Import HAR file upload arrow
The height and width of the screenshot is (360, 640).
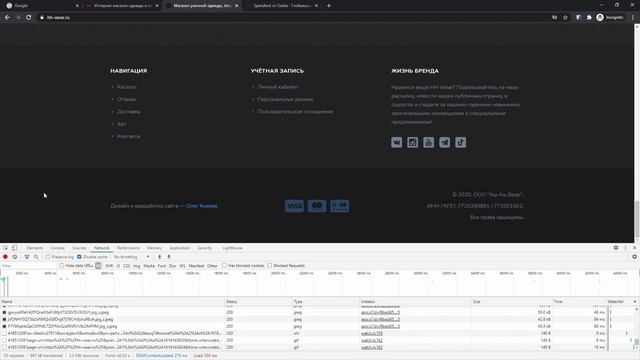(x=160, y=257)
